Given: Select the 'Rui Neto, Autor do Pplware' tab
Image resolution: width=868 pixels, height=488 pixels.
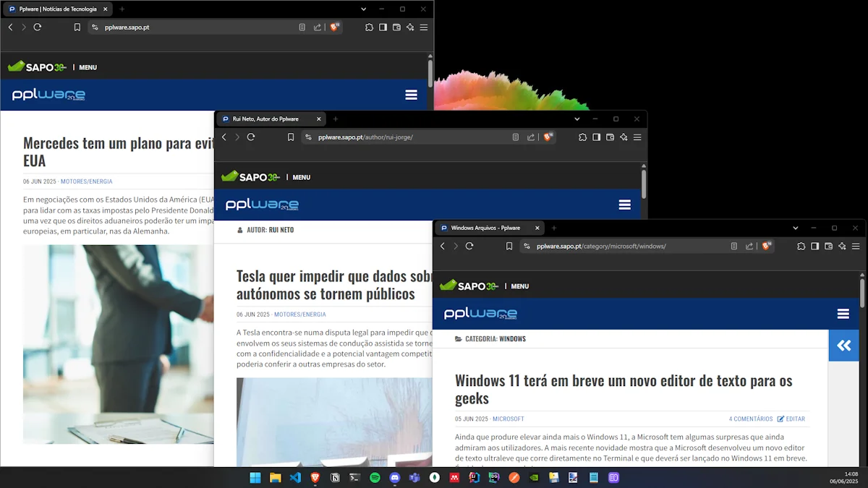Looking at the screenshot, I should [x=265, y=119].
